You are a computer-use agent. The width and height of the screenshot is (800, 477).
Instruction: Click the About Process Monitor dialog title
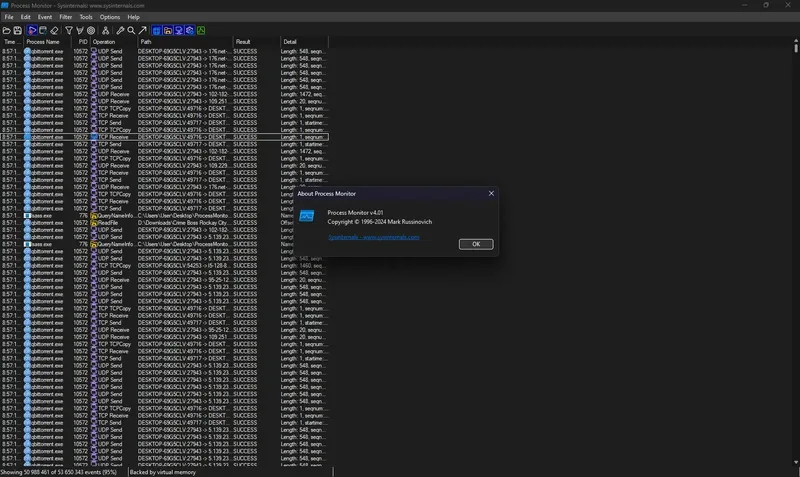coord(327,194)
